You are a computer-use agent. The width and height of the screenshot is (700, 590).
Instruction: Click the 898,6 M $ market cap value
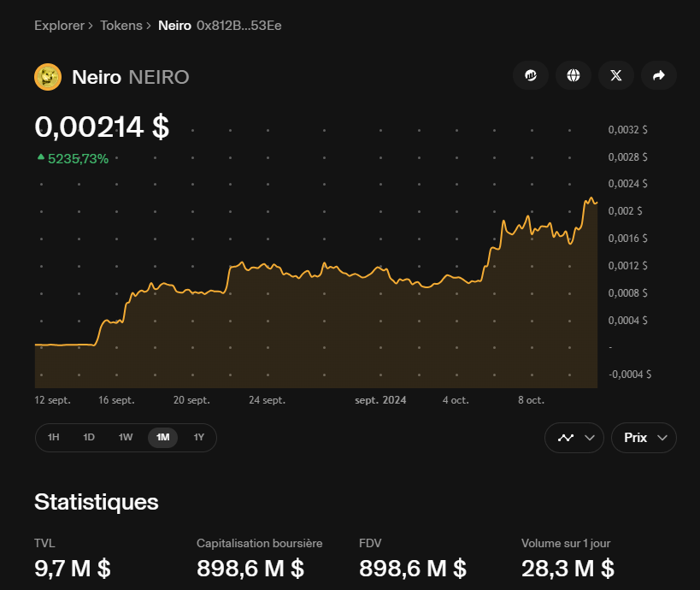pos(250,568)
